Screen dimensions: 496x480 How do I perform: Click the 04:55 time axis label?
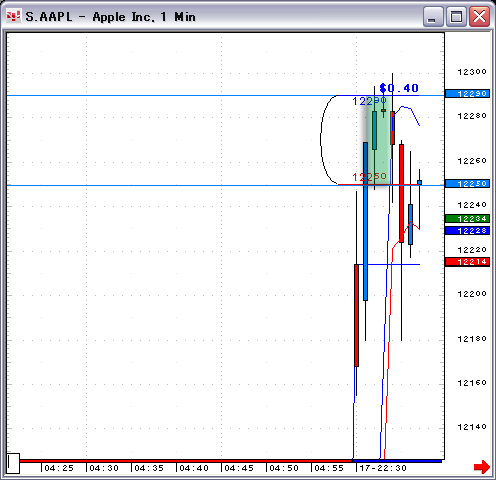coord(329,468)
